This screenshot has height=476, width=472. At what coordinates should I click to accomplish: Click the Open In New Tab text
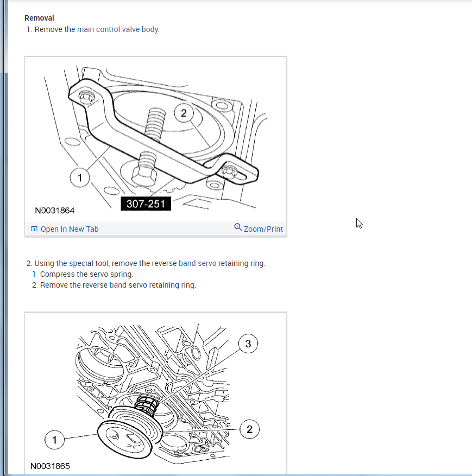point(70,229)
